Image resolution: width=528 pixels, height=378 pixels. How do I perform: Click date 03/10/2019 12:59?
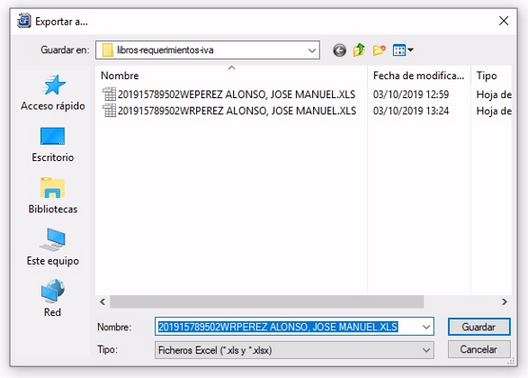(x=411, y=94)
